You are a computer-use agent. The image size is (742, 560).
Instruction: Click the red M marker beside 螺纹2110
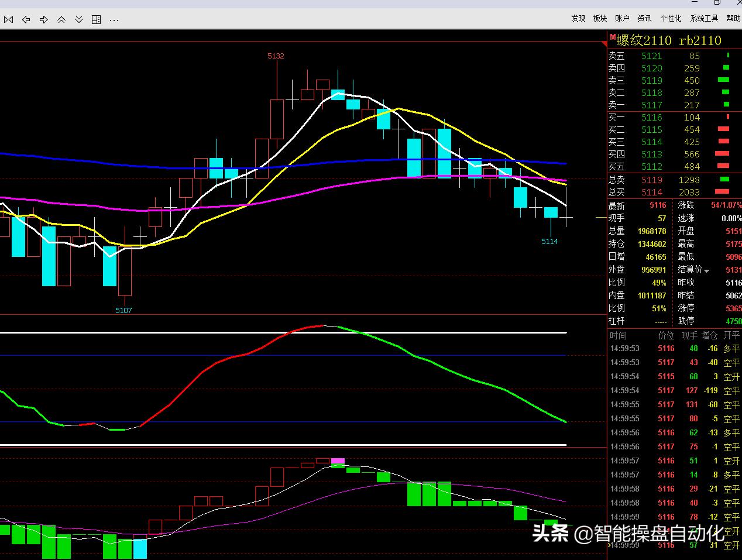tap(613, 38)
